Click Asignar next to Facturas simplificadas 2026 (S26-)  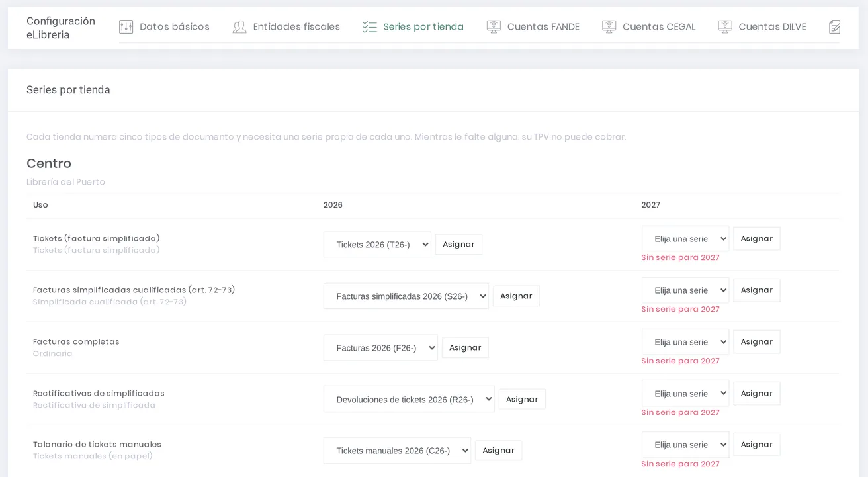pyautogui.click(x=516, y=296)
